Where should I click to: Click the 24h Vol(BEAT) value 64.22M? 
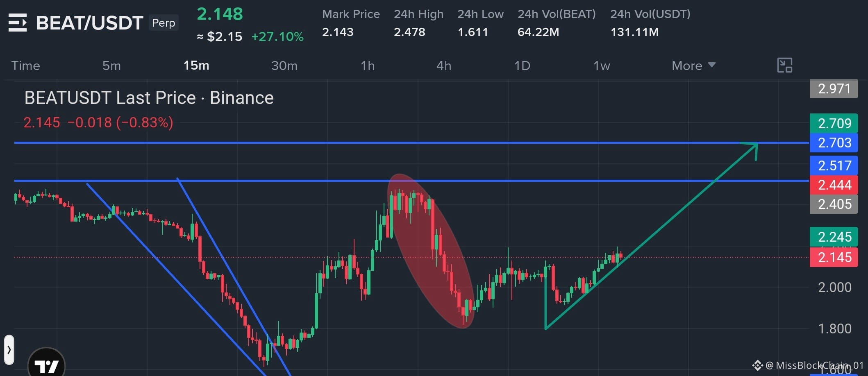[538, 32]
